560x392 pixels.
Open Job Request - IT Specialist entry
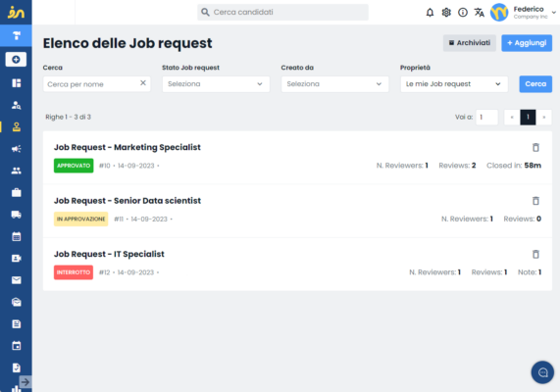109,254
